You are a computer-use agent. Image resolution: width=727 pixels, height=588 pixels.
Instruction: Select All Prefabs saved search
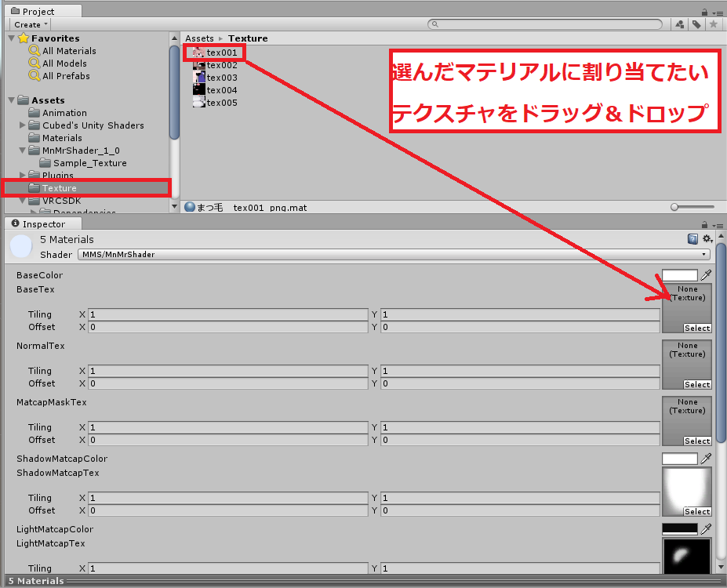click(x=66, y=76)
